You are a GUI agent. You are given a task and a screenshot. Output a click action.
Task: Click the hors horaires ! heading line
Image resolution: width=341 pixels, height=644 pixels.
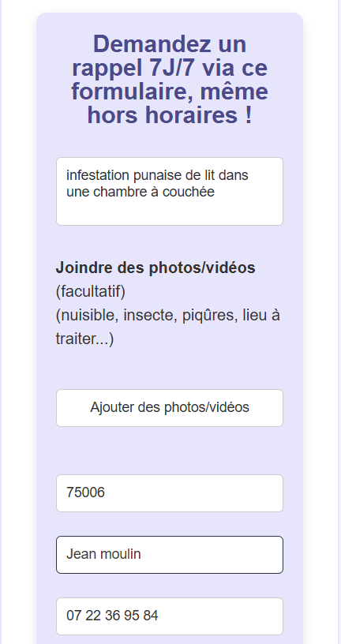[169, 115]
